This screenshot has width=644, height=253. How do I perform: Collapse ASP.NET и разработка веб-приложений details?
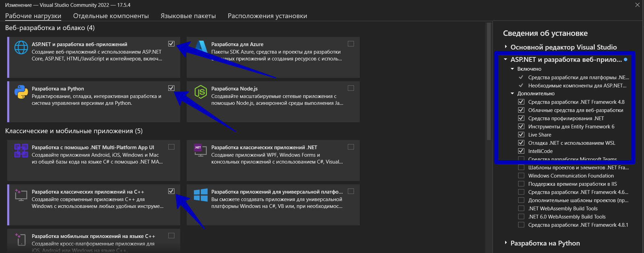505,59
